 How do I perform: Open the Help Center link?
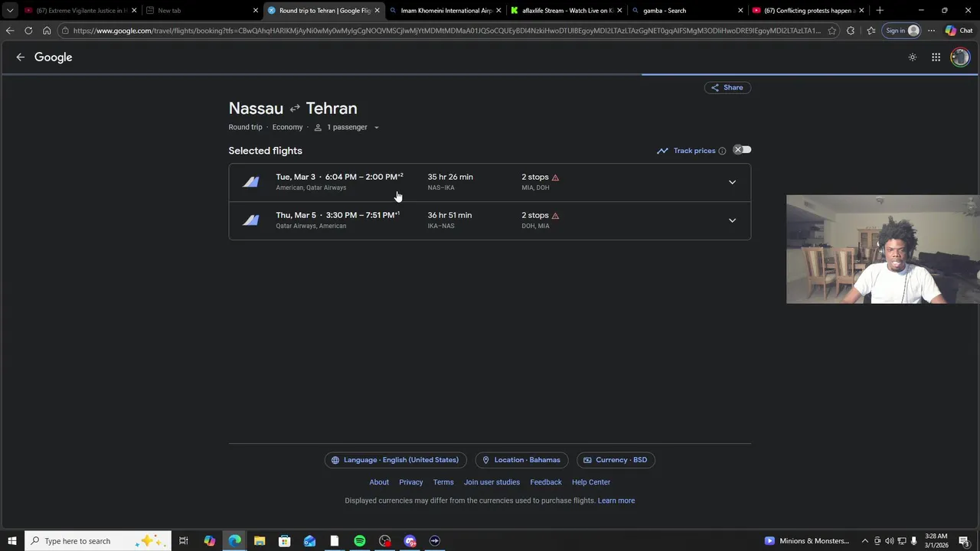coord(591,482)
